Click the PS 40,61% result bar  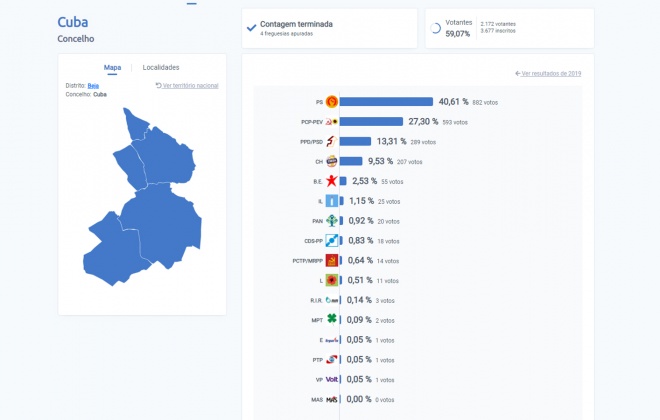[386, 102]
